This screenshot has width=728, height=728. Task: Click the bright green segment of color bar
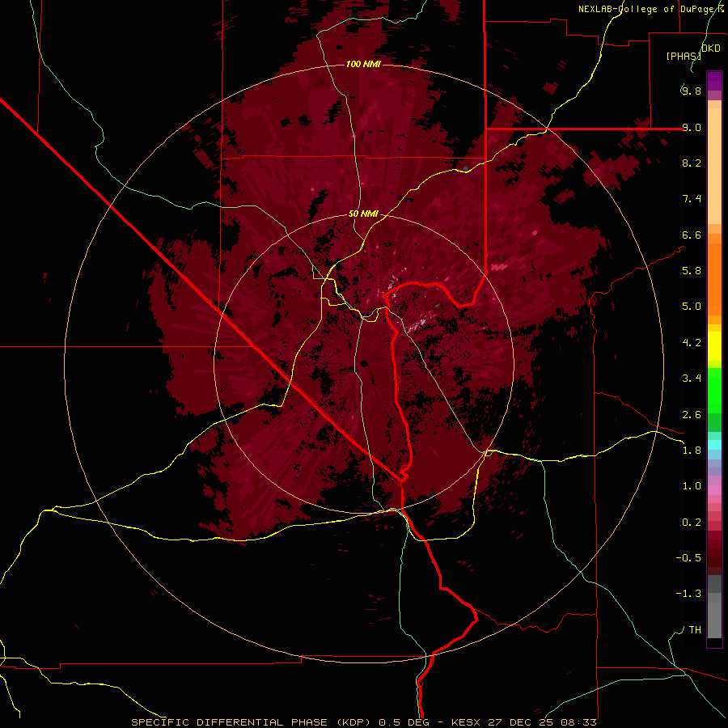[x=714, y=390]
